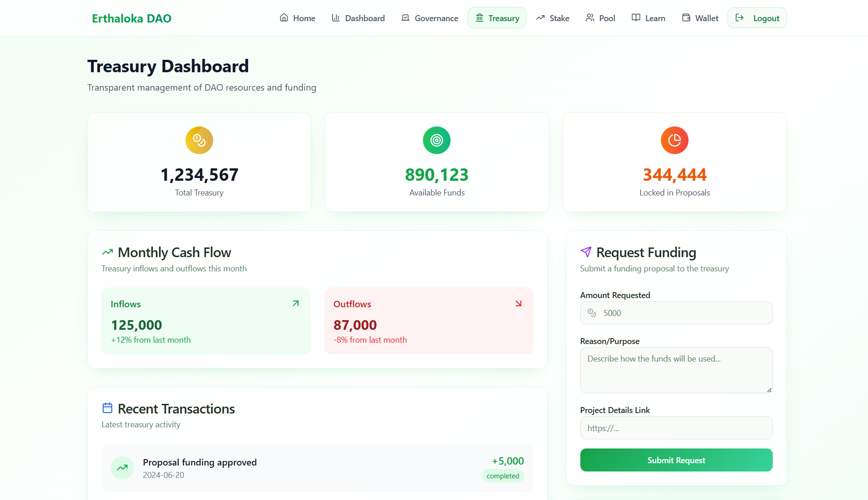The height and width of the screenshot is (500, 868).
Task: Open the Pool page
Action: point(600,18)
